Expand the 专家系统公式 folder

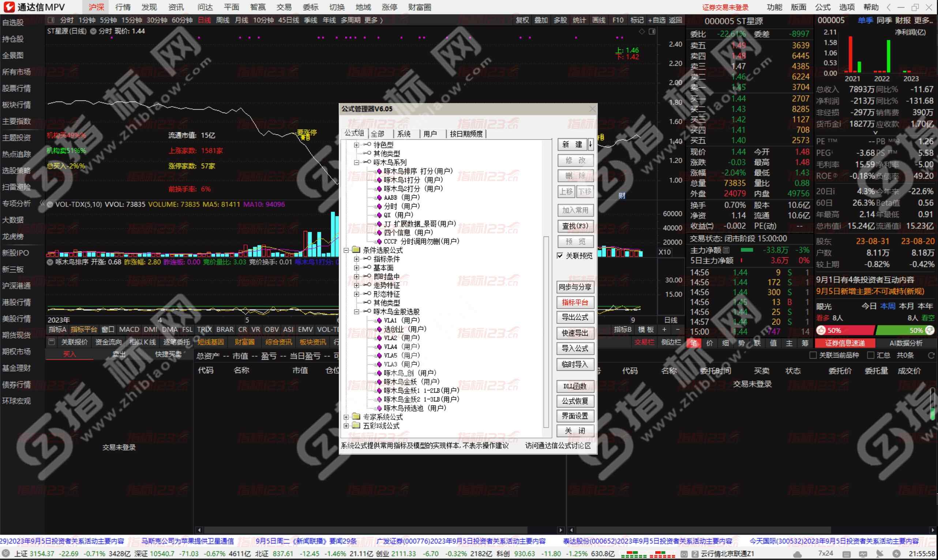[346, 417]
